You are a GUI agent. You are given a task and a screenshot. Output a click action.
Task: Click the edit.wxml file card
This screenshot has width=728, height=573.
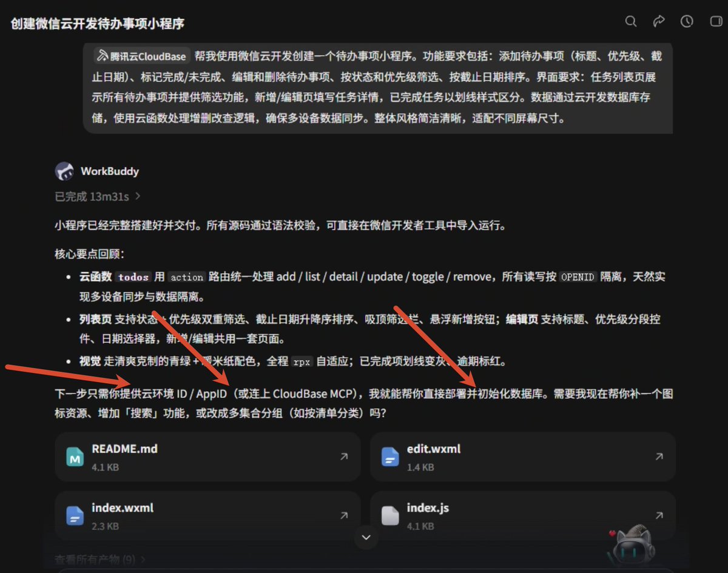522,457
